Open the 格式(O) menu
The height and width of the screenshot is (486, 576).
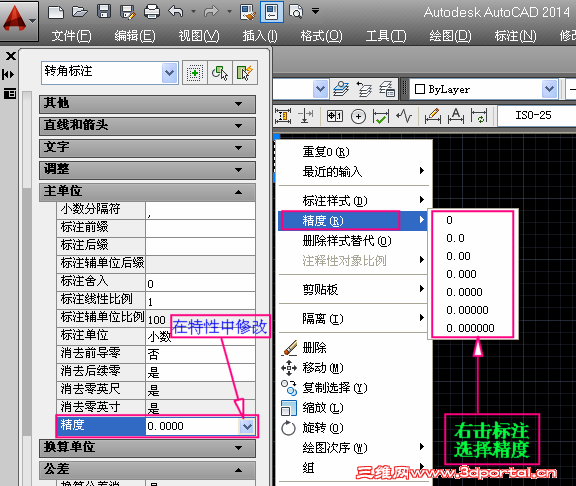tap(321, 36)
